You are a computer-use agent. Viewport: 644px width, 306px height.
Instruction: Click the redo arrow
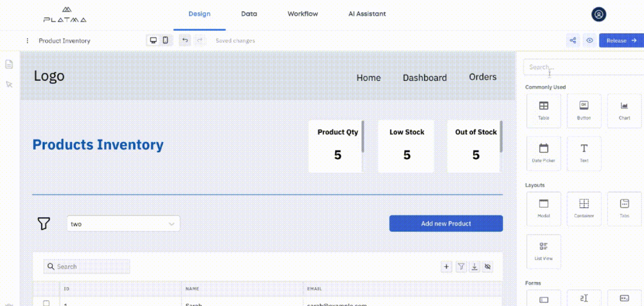coord(200,40)
